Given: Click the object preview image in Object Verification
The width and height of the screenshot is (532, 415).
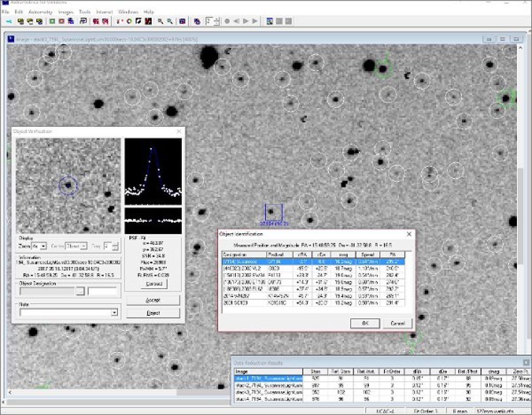Looking at the screenshot, I should (x=68, y=185).
